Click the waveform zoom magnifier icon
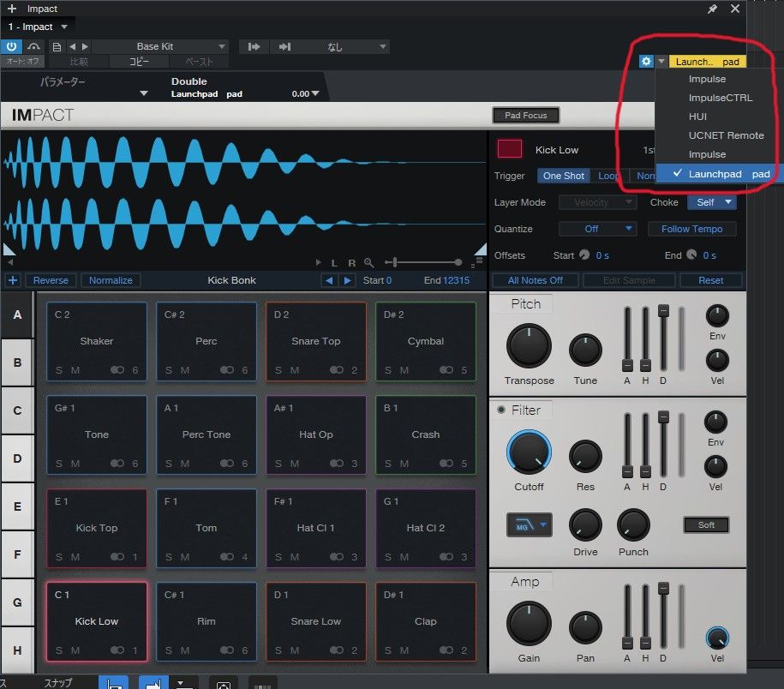784x689 pixels. (x=368, y=262)
